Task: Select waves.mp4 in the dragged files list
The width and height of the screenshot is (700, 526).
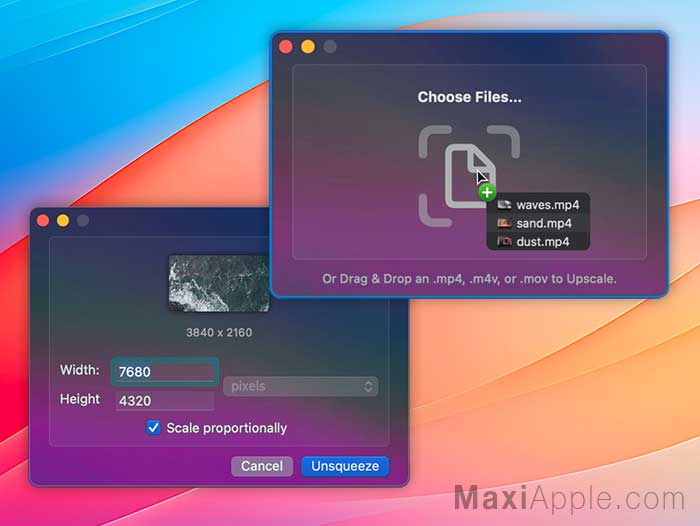Action: tap(538, 205)
